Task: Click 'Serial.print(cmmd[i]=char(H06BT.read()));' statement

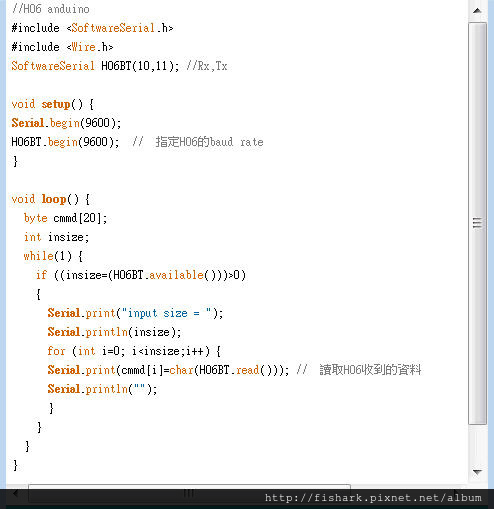Action: pos(168,370)
